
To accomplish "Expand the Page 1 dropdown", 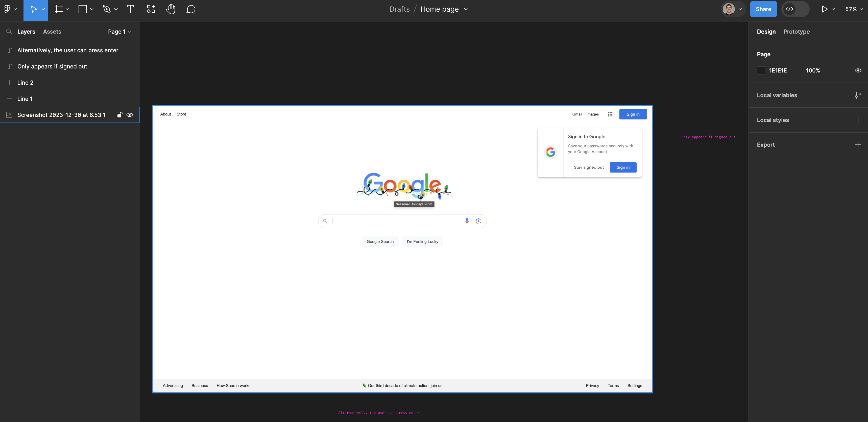I will pyautogui.click(x=119, y=32).
